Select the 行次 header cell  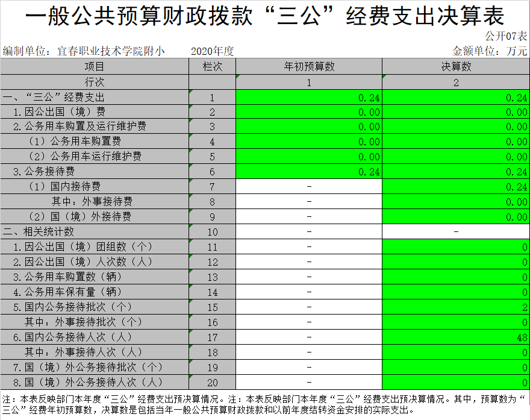pyautogui.click(x=95, y=82)
